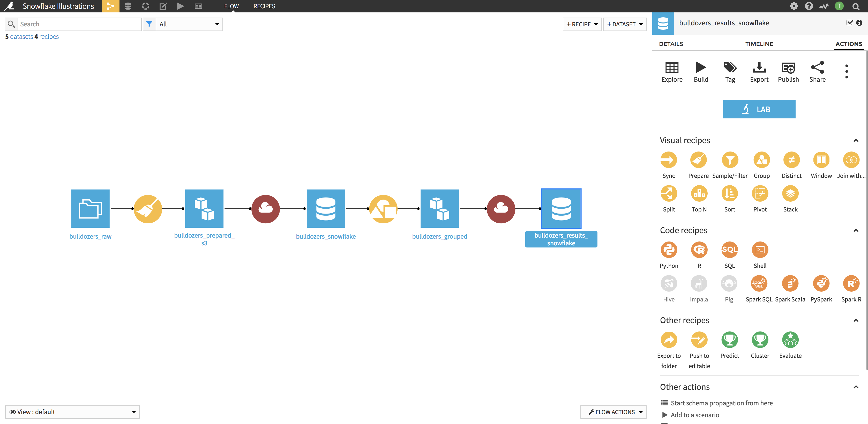Image resolution: width=868 pixels, height=424 pixels.
Task: Open the green user profile avatar
Action: (839, 6)
